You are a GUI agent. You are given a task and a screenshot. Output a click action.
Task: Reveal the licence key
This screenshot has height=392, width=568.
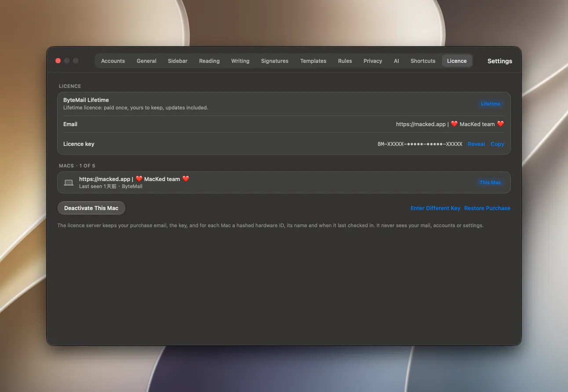(x=476, y=144)
